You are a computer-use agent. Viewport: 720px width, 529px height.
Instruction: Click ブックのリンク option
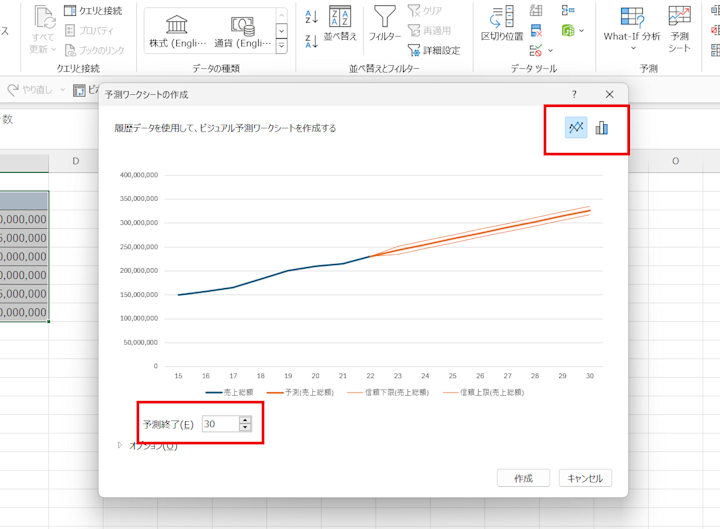tap(95, 50)
